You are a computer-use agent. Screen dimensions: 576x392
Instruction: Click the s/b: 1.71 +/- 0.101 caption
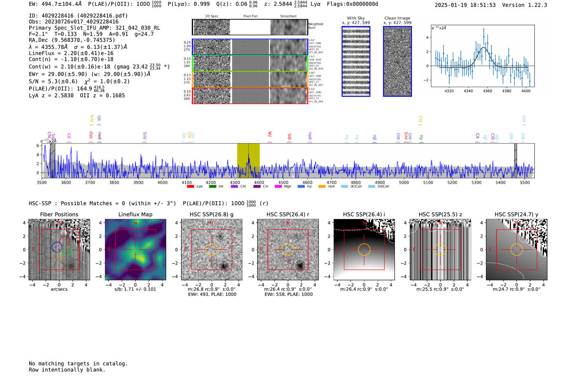click(135, 289)
